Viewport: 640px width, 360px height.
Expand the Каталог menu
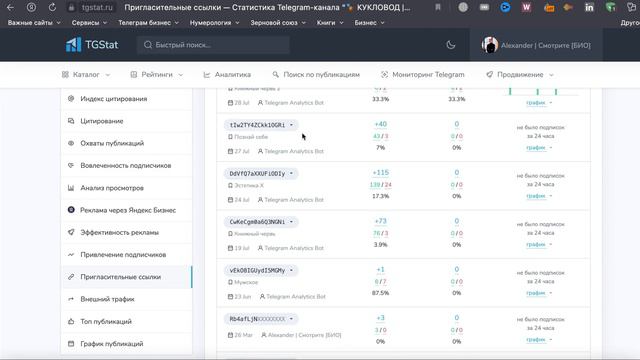(86, 75)
